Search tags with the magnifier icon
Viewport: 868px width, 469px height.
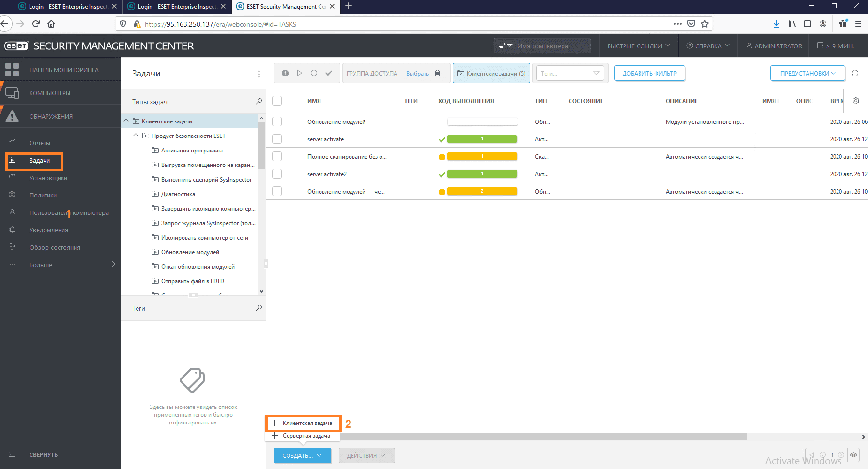click(x=259, y=308)
